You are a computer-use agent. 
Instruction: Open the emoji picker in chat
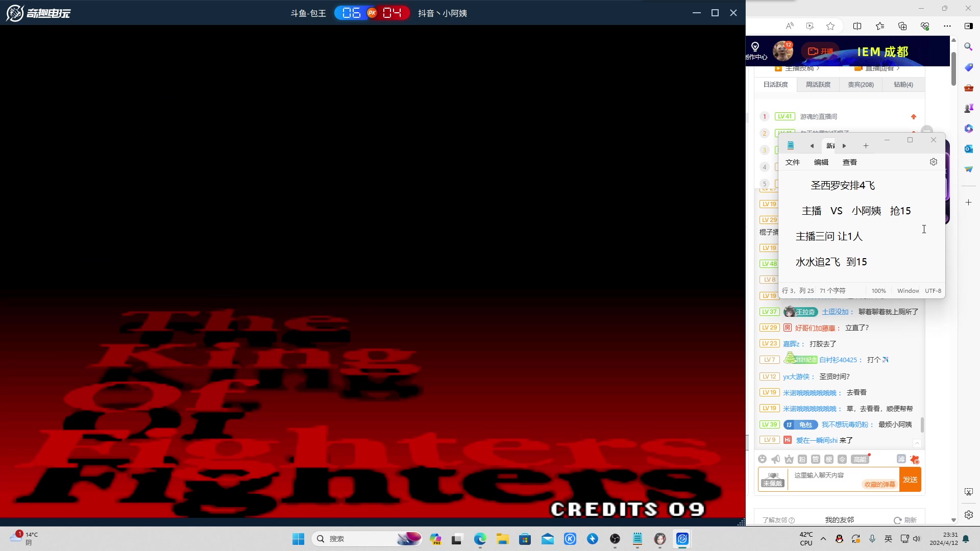(762, 459)
